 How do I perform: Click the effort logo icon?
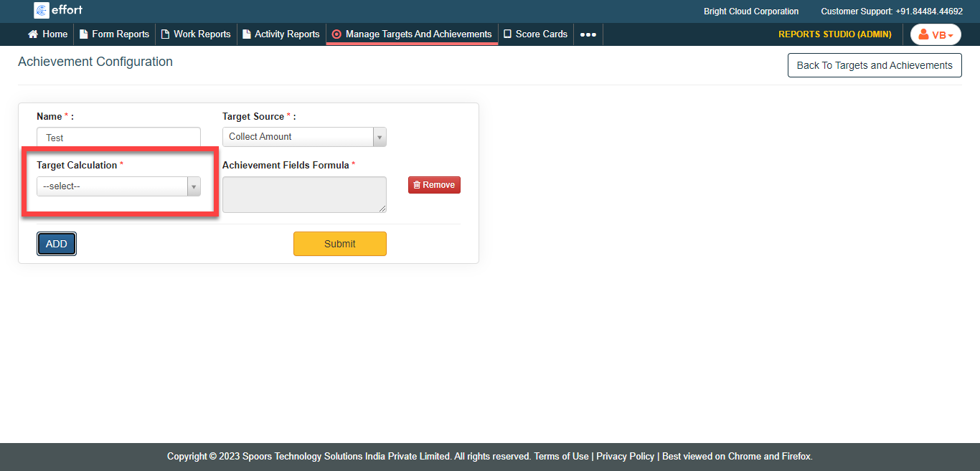(x=42, y=10)
